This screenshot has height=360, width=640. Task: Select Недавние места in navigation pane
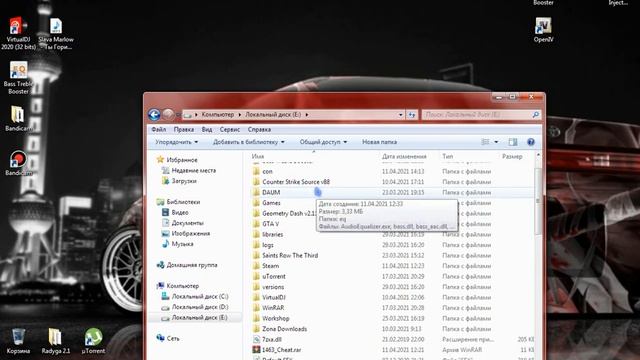click(194, 171)
